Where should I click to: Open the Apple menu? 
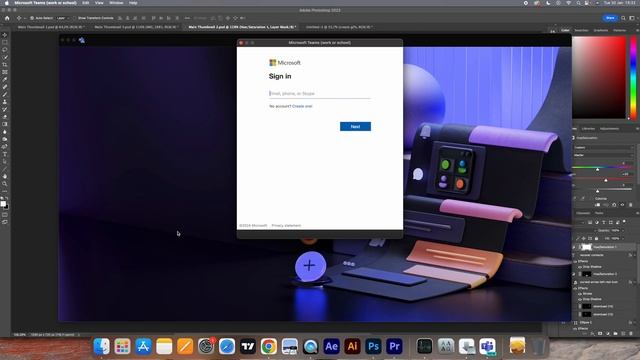tap(7, 3)
